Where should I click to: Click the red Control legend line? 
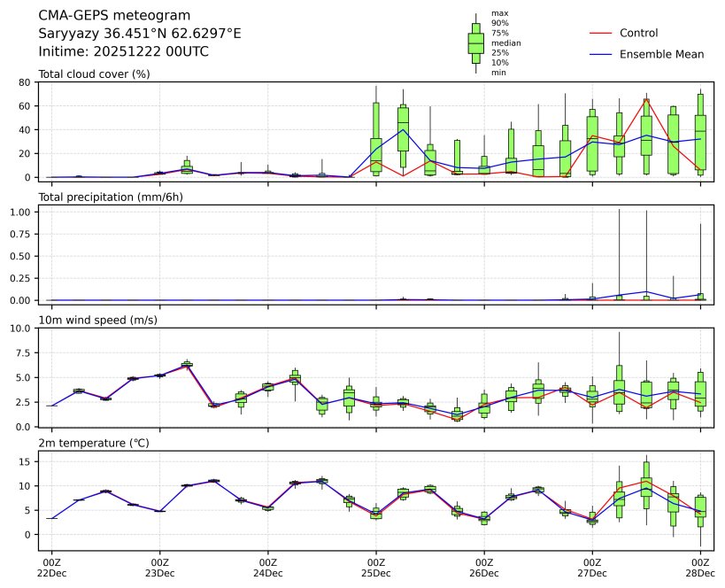pyautogui.click(x=600, y=33)
